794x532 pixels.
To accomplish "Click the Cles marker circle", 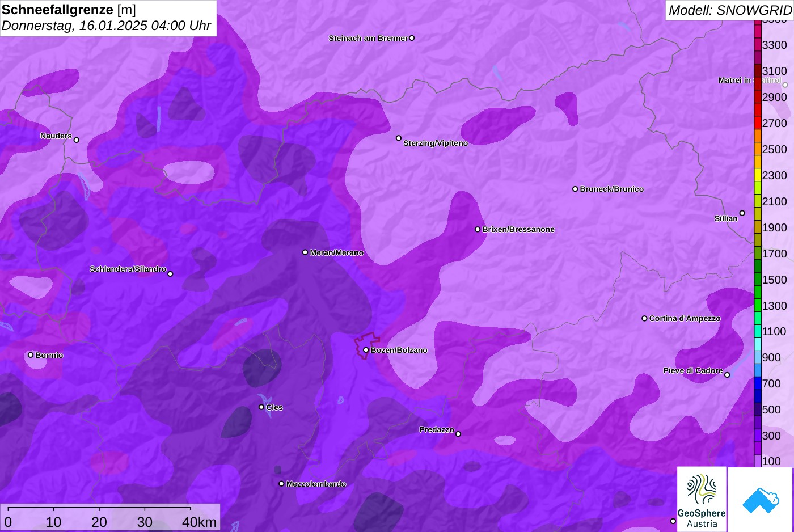I will [x=261, y=407].
